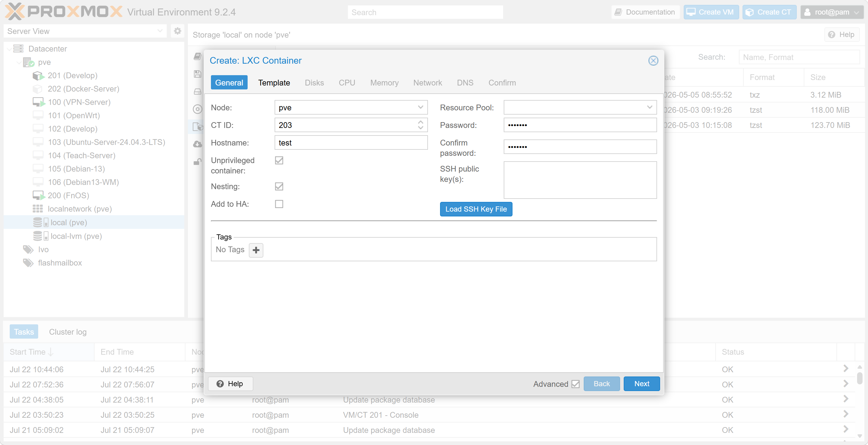Add a tag with the plus icon
The height and width of the screenshot is (445, 868).
[256, 250]
